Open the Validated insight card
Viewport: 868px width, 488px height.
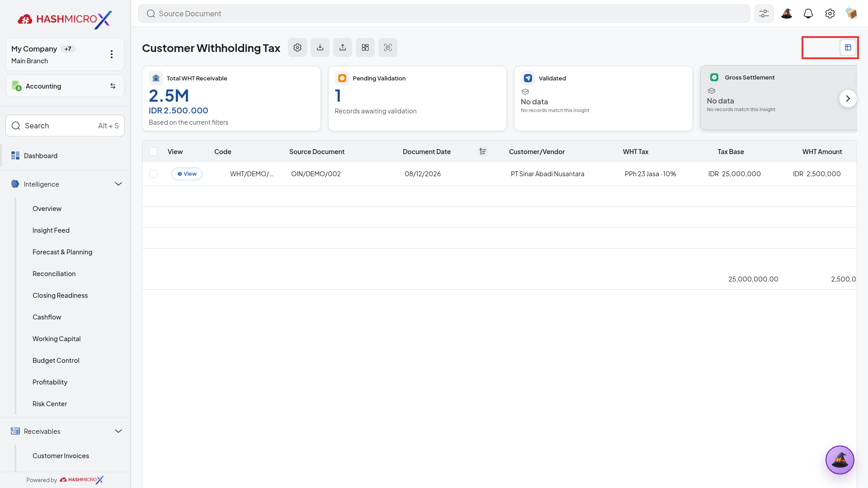pos(603,99)
